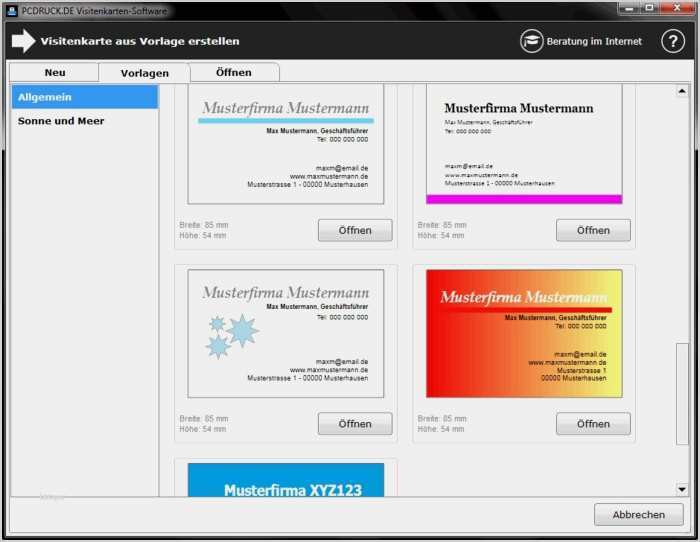Click the graduation cap consultation icon
Screen dimensions: 700x542
click(x=532, y=41)
